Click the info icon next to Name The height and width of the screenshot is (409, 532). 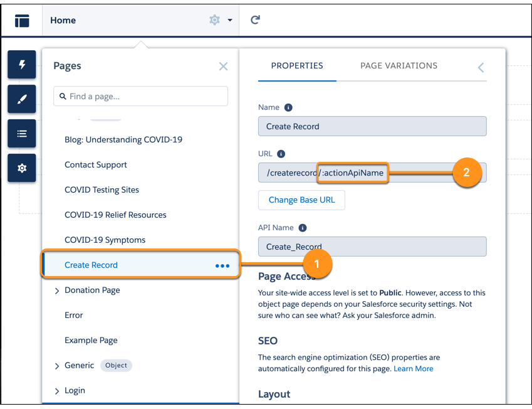click(288, 107)
